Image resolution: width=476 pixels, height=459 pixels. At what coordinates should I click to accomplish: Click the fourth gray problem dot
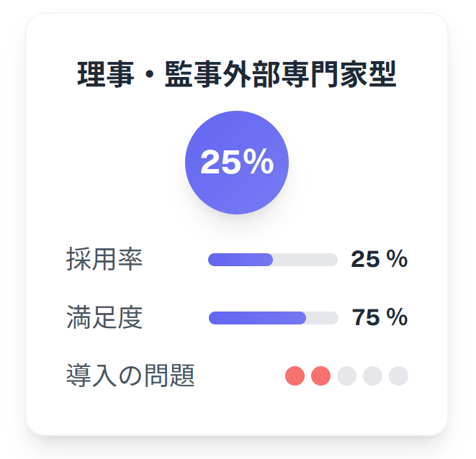tap(372, 376)
